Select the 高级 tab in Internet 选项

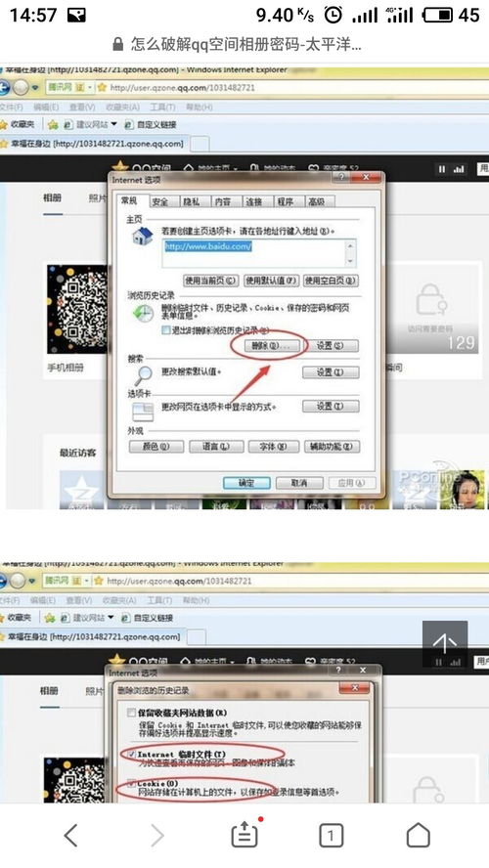[317, 202]
